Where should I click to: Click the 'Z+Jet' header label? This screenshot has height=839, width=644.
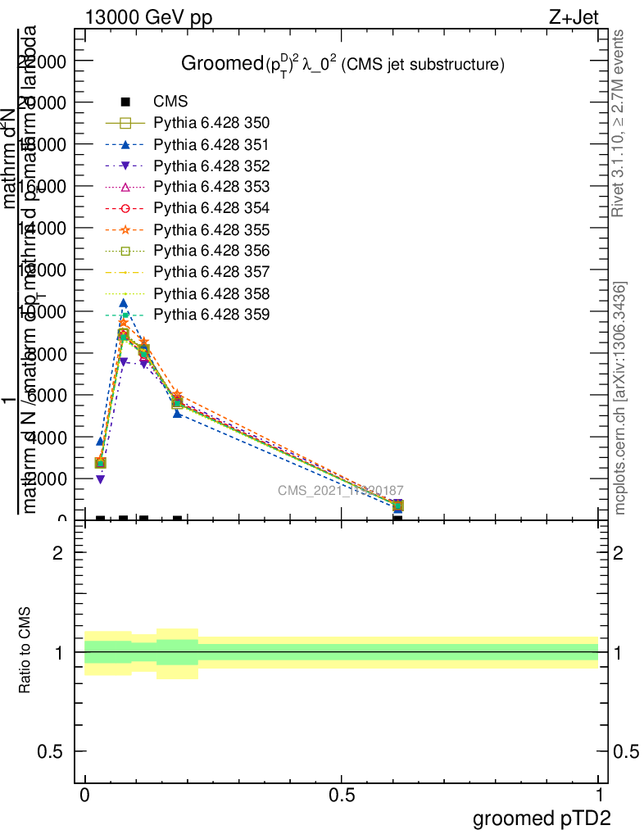(574, 18)
